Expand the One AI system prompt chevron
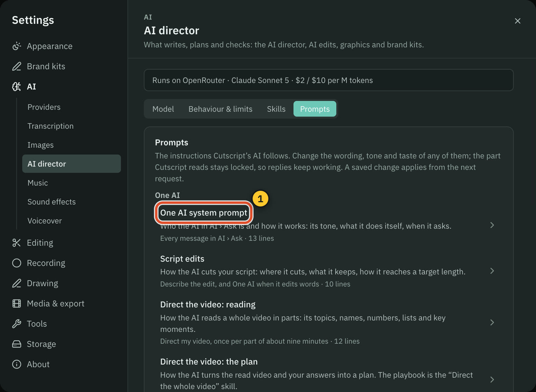The width and height of the screenshot is (536, 392). (492, 225)
